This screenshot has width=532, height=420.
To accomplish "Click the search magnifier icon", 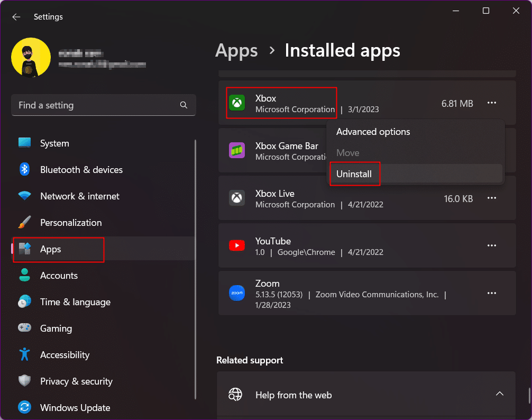I will (184, 105).
